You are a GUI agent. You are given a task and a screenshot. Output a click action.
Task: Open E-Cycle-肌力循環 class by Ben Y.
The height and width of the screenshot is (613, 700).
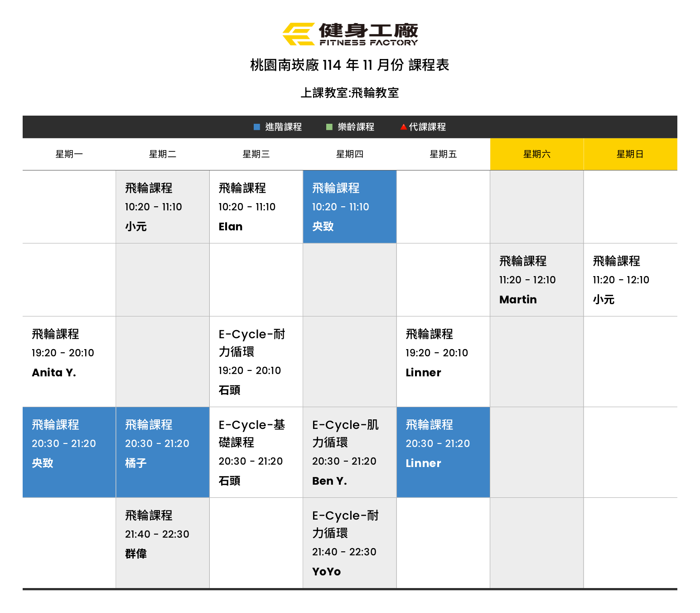click(349, 452)
